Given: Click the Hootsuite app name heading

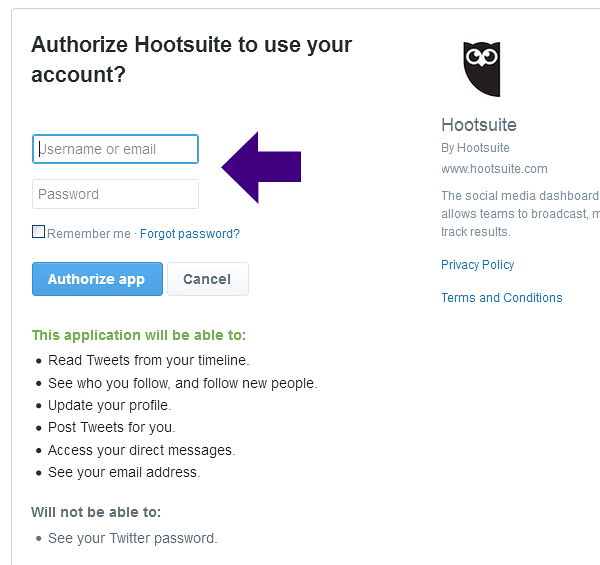Looking at the screenshot, I should 479,125.
